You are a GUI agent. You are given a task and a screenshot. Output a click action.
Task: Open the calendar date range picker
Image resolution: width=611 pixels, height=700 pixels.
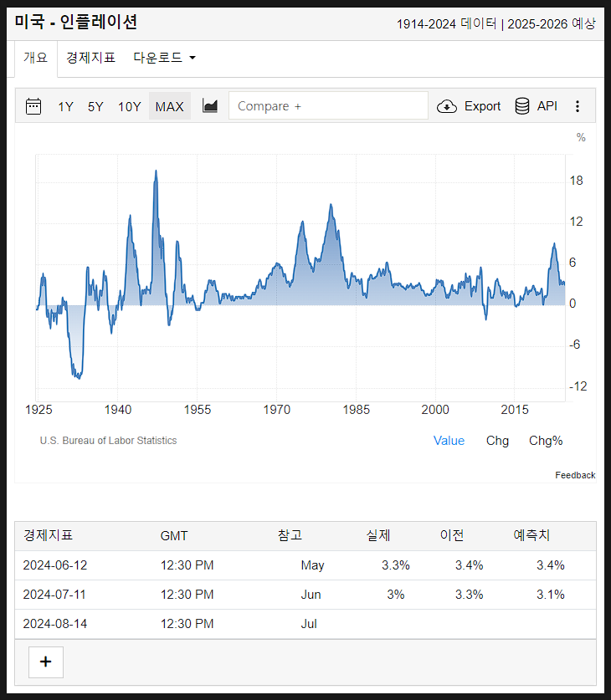click(x=33, y=106)
